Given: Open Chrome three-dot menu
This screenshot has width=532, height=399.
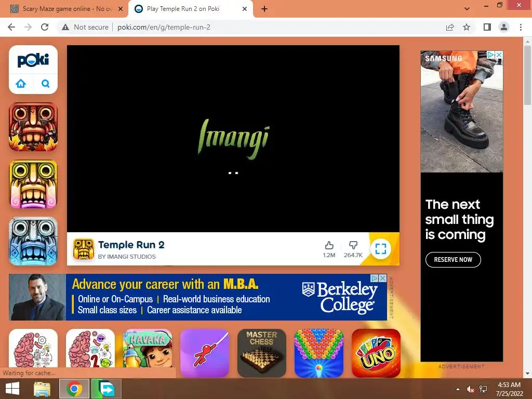Looking at the screenshot, I should (x=521, y=27).
